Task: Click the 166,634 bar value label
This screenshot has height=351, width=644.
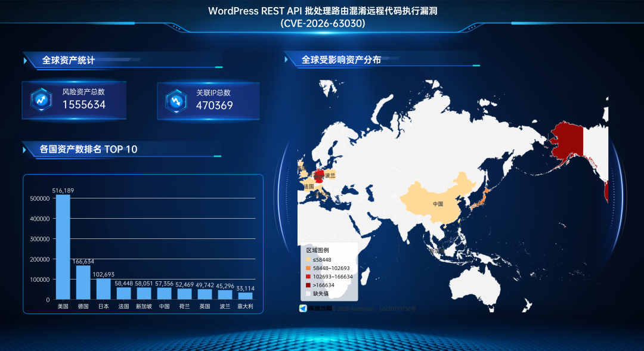Action: click(x=83, y=262)
